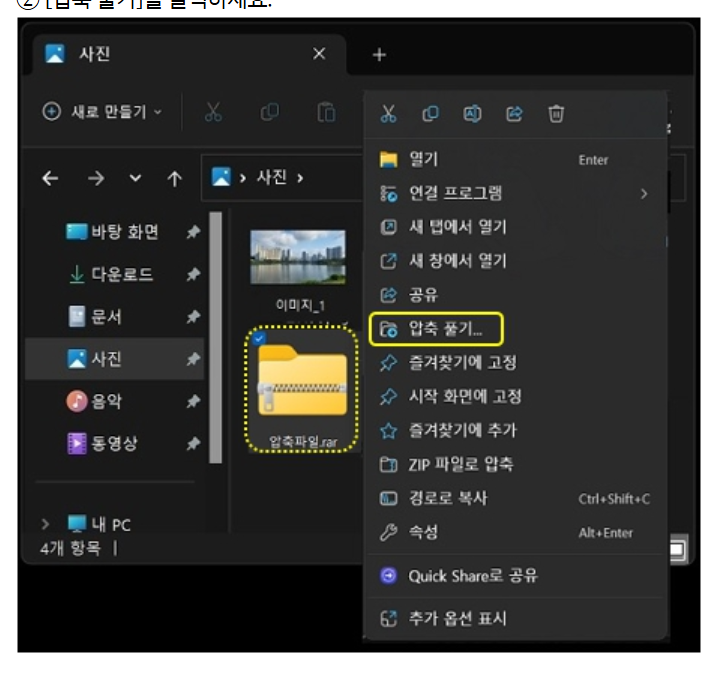Image resolution: width=707 pixels, height=680 pixels.
Task: Select the 열기 menu item
Action: (x=515, y=160)
